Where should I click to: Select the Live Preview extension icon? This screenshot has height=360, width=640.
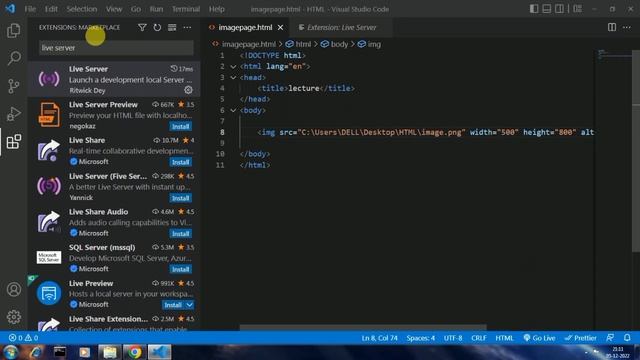point(49,293)
